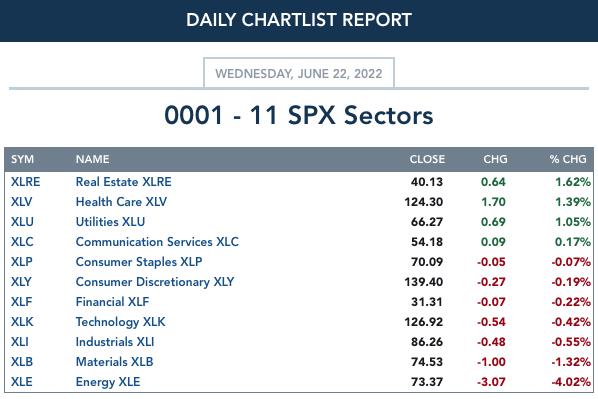Click the XLP symbol link

[x=22, y=262]
